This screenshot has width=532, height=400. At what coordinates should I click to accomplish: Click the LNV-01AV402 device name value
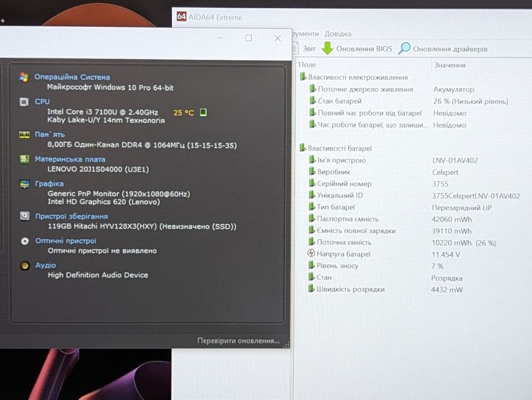pyautogui.click(x=455, y=161)
